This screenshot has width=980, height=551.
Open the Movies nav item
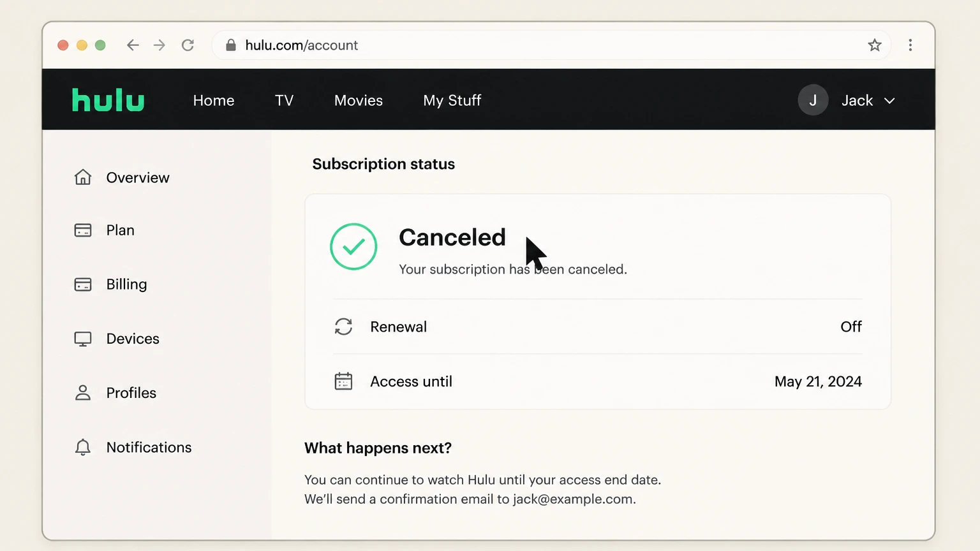pos(359,100)
